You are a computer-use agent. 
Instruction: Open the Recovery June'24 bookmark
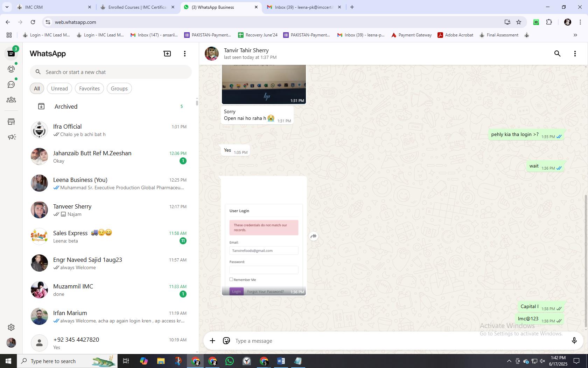(258, 35)
